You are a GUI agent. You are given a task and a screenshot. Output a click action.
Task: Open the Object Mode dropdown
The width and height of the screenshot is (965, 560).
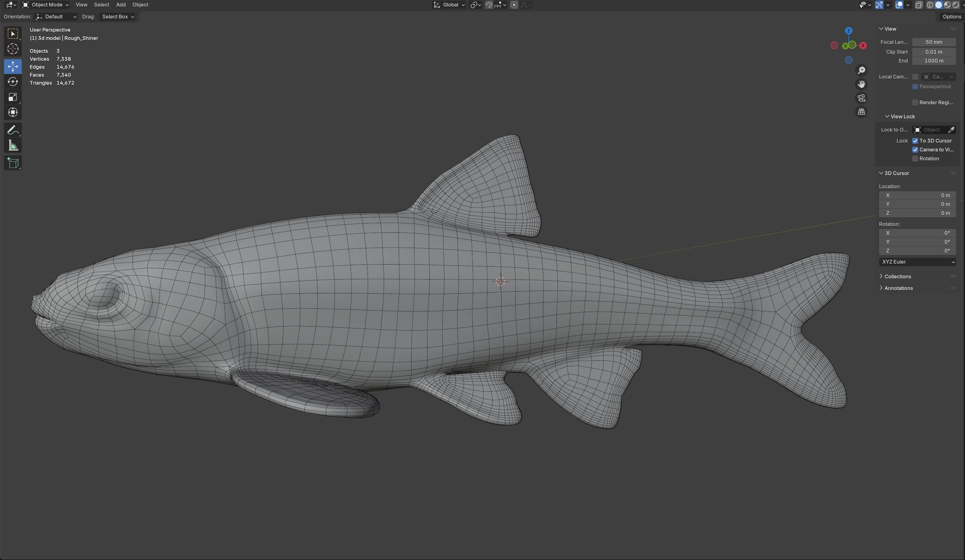tap(46, 5)
